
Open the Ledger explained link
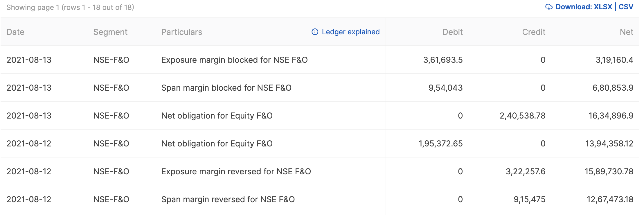tap(351, 32)
